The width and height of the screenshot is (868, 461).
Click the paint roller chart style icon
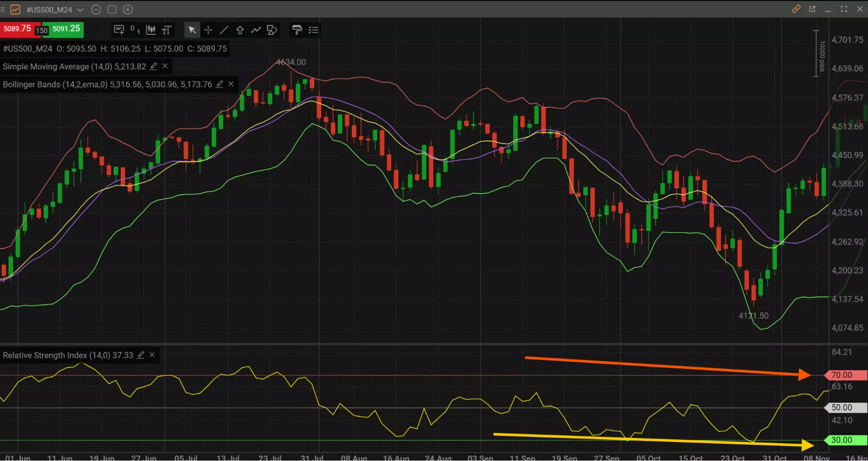[297, 30]
